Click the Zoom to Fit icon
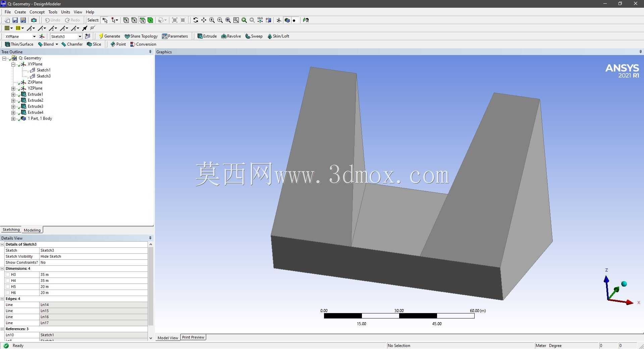This screenshot has width=644, height=349. click(228, 20)
